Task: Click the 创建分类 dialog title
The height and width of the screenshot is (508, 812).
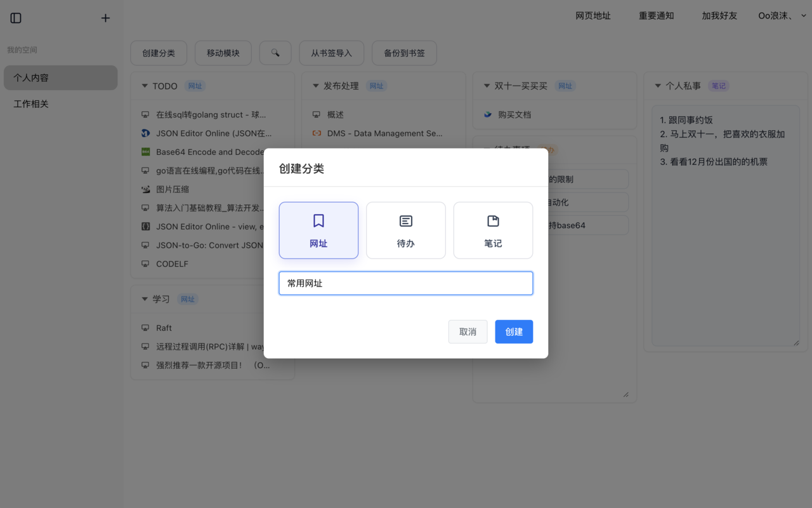Action: (301, 168)
